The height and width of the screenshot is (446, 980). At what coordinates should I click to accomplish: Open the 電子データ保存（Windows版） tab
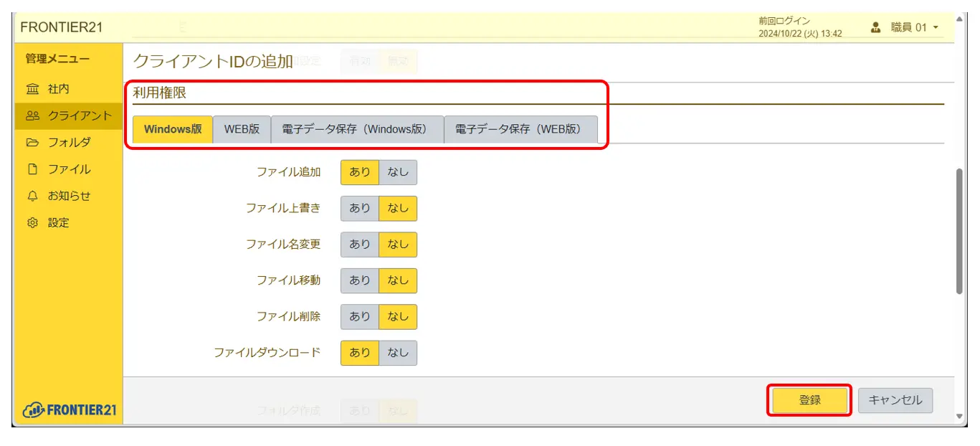click(x=357, y=130)
